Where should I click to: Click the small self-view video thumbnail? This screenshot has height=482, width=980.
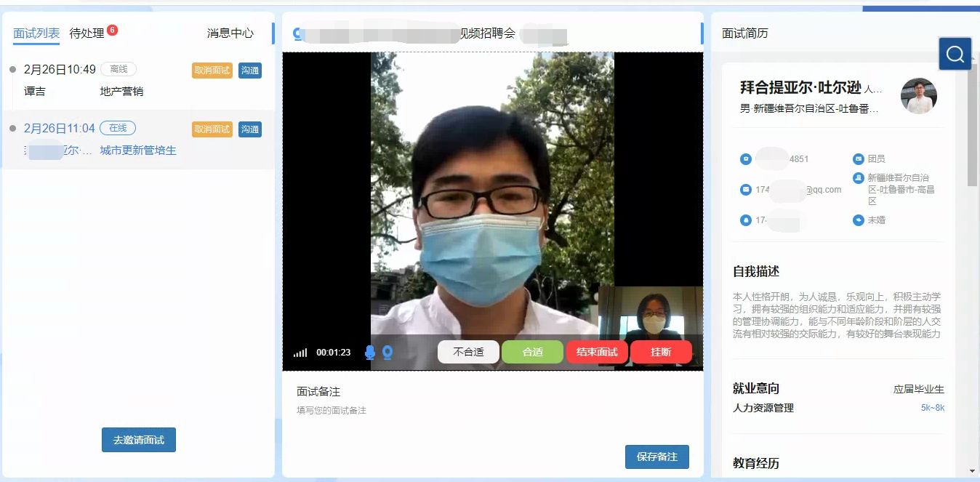(x=649, y=311)
